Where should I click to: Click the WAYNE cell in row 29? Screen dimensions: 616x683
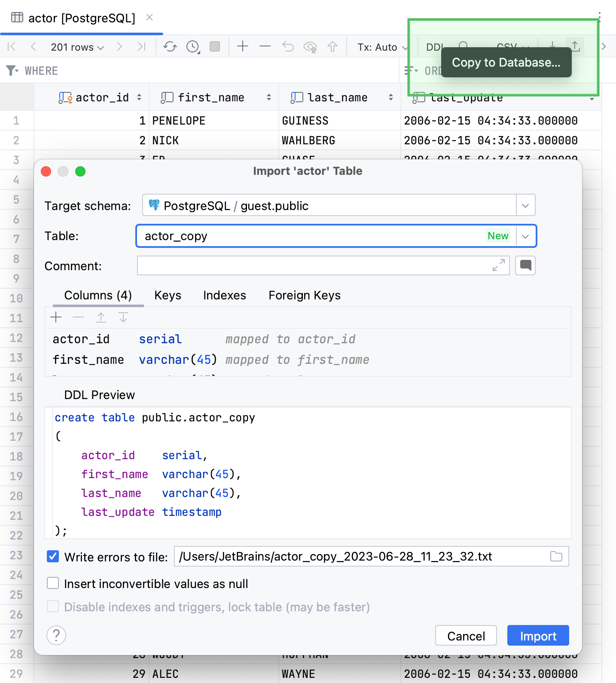(x=339, y=674)
